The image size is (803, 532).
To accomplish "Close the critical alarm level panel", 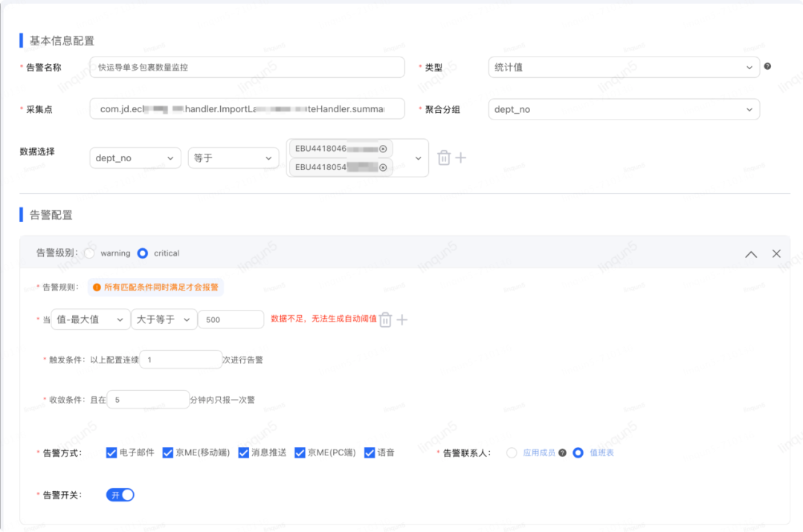I will pyautogui.click(x=776, y=253).
